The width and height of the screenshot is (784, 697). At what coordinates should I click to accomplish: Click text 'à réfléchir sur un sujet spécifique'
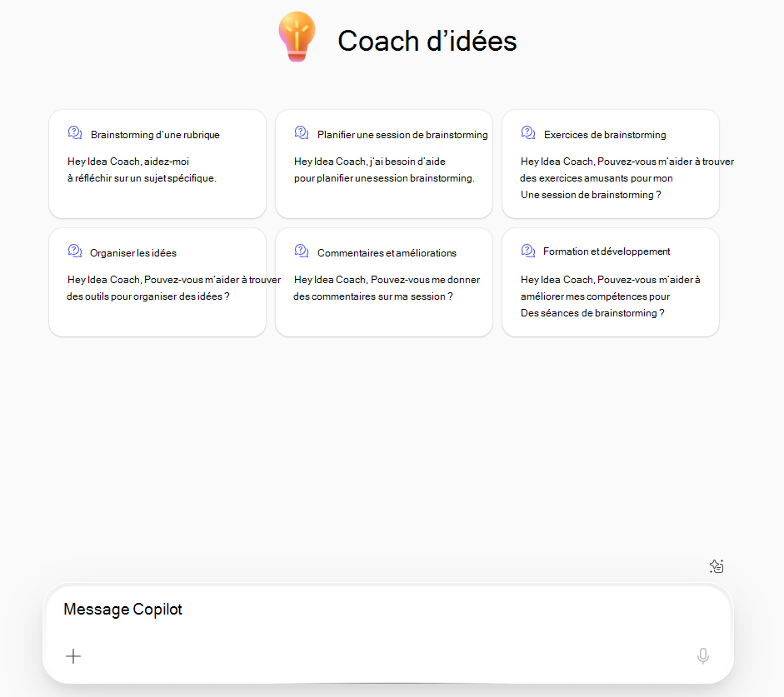[142, 178]
